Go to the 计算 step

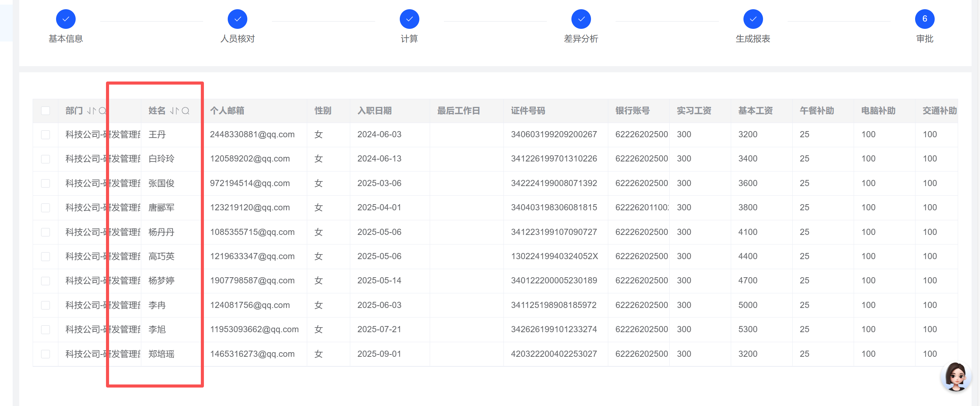pos(409,19)
